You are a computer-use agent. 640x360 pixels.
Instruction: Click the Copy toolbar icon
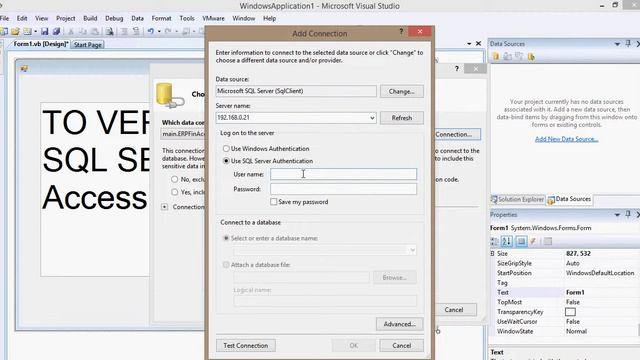tap(82, 31)
